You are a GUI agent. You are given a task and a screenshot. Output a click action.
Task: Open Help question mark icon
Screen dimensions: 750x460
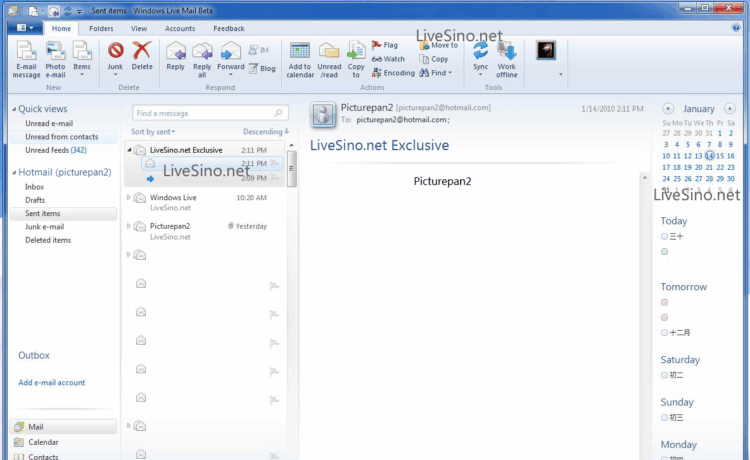[x=736, y=28]
